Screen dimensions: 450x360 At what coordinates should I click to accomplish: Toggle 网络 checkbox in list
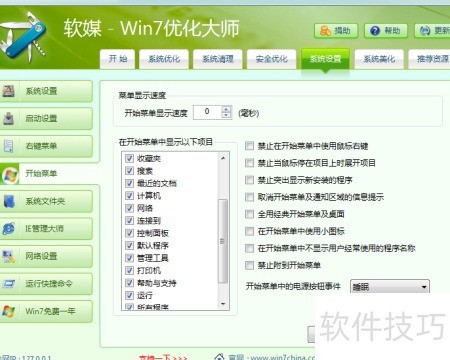tap(129, 208)
